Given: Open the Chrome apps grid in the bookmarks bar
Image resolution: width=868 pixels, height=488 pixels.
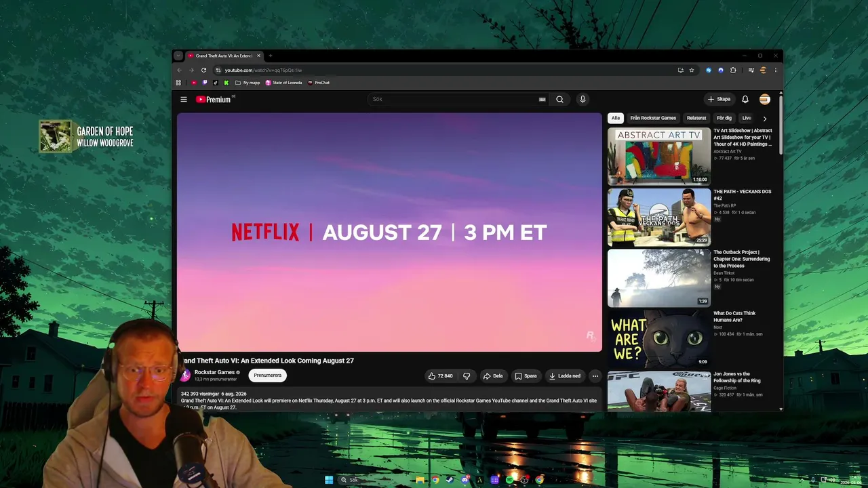Looking at the screenshot, I should coord(178,83).
